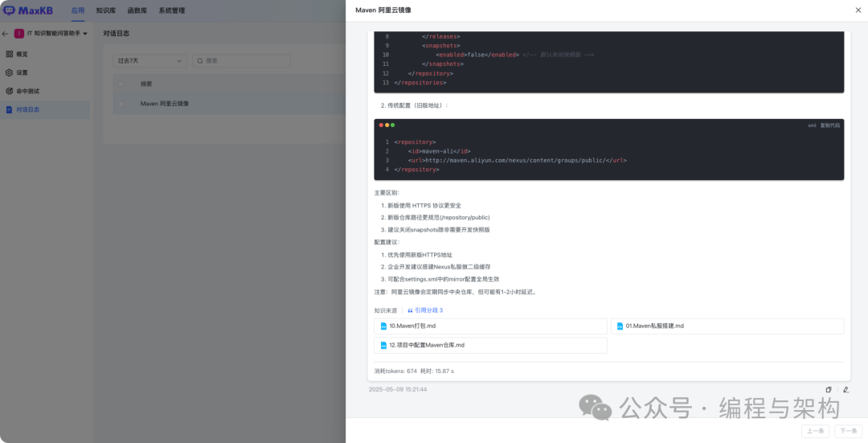Screen dimensions: 868x443
Task: Click the maven.aliyun.com url line in the code
Action: 517,161
